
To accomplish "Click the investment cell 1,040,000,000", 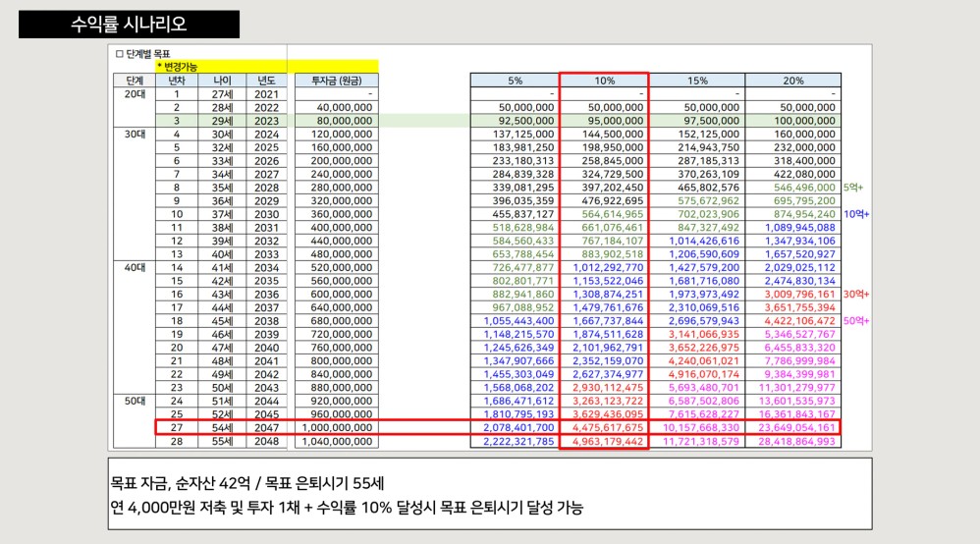I will 336,442.
